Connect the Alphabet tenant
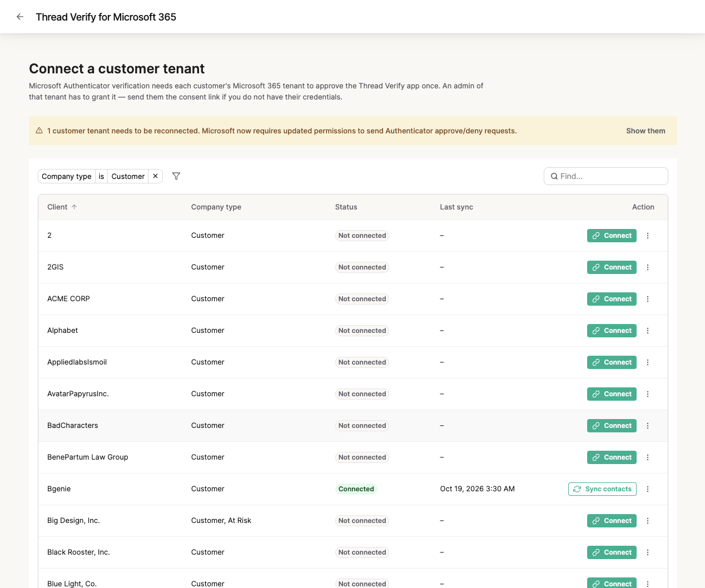 click(x=612, y=331)
